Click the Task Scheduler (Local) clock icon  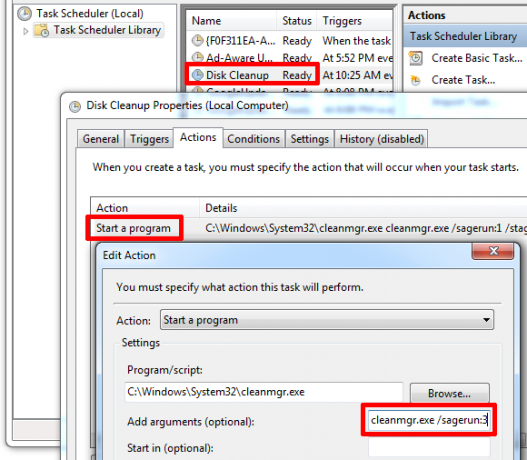[x=25, y=13]
